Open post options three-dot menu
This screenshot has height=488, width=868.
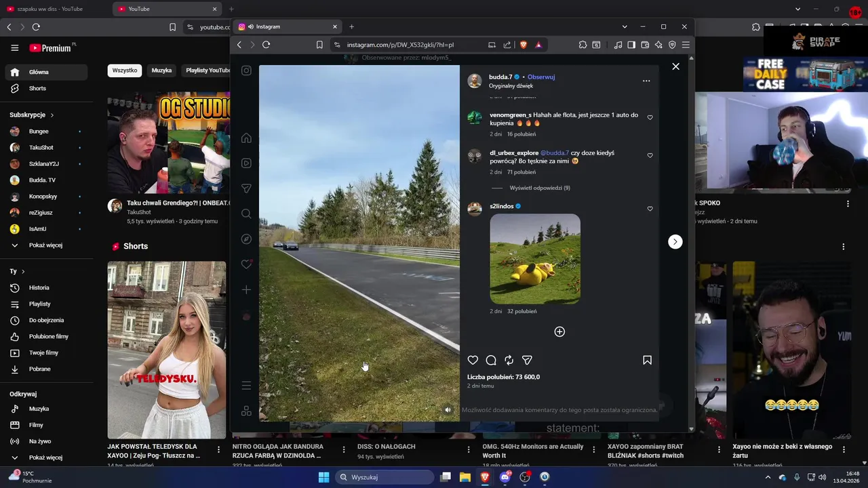point(646,81)
